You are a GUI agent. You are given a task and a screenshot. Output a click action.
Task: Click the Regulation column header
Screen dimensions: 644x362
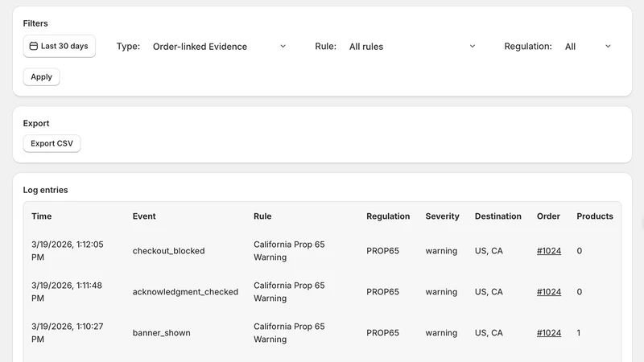coord(388,216)
